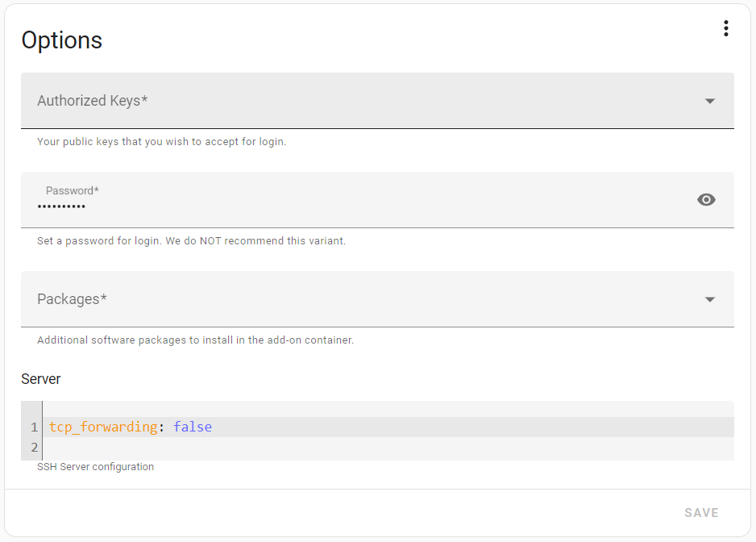Viewport: 756px width, 542px height.
Task: Click the additional software packages description
Action: click(195, 340)
